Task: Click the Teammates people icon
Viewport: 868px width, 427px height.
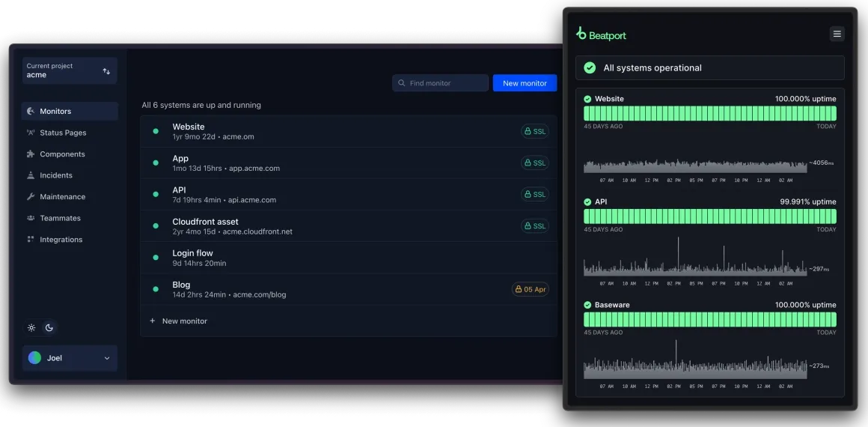Action: pos(31,219)
